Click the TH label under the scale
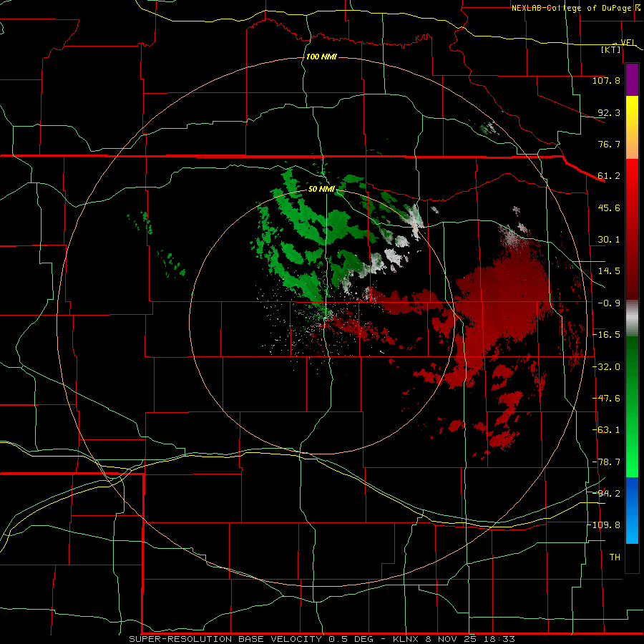The width and height of the screenshot is (644, 644). tap(615, 557)
